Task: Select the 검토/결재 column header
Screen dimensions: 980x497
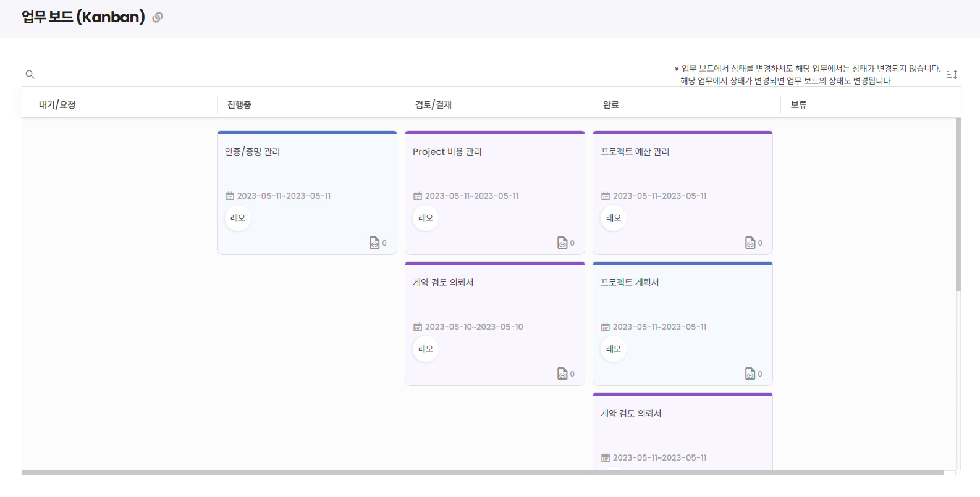Action: 433,105
